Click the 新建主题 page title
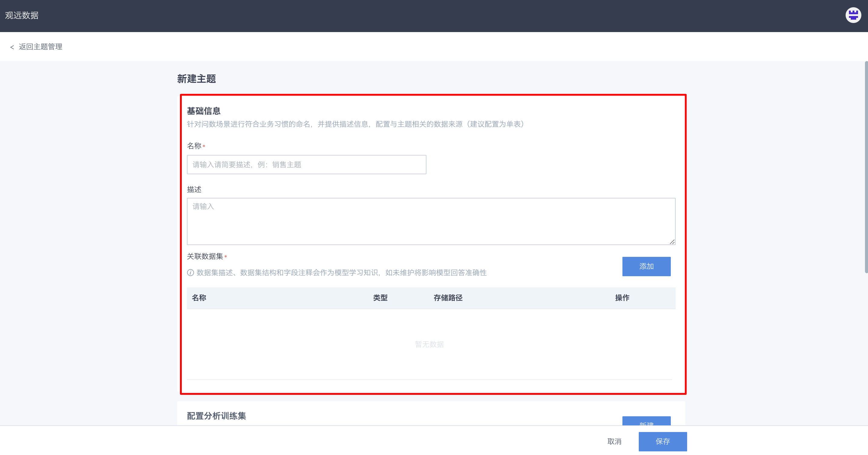 point(197,79)
